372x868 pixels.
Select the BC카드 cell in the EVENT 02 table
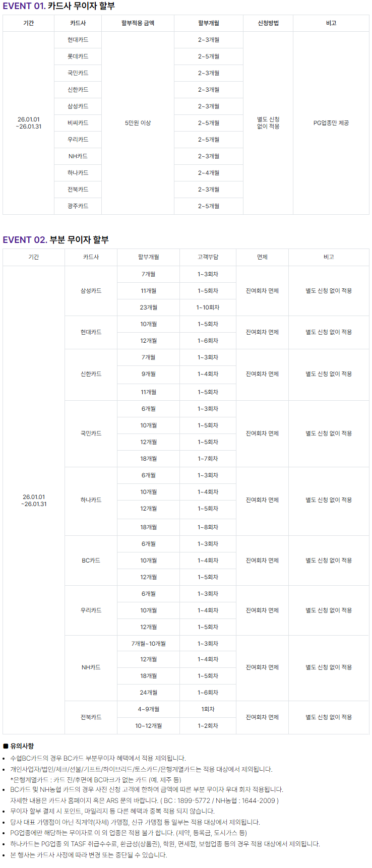click(91, 561)
